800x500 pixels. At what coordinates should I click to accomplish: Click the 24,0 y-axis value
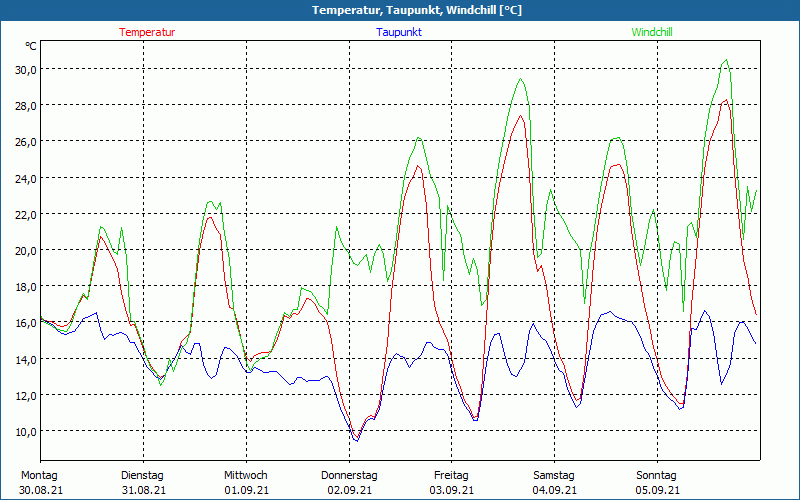point(25,178)
